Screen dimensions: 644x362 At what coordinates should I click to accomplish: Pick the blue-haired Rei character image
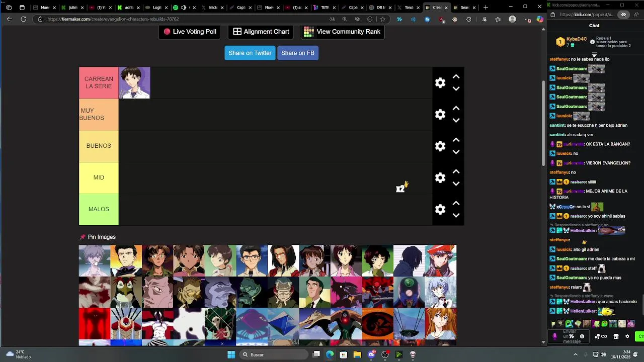441,292
